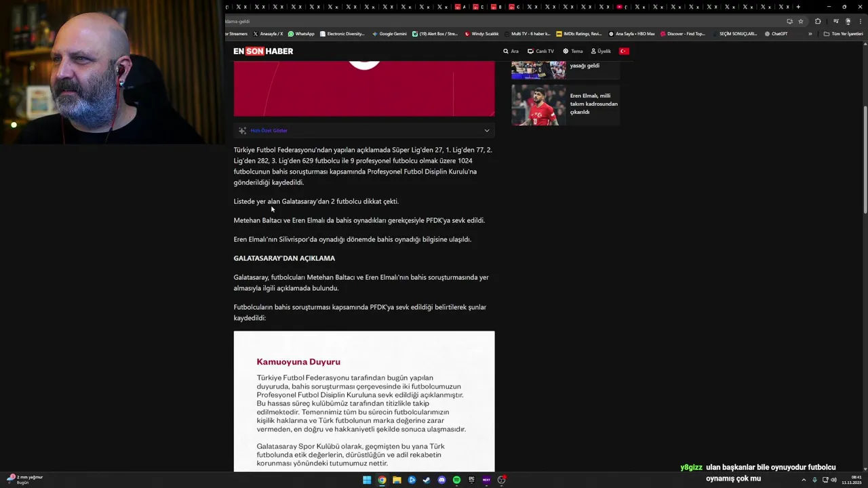Click the Eren Elmalı article thumbnail
This screenshot has width=868, height=488.
(x=538, y=105)
